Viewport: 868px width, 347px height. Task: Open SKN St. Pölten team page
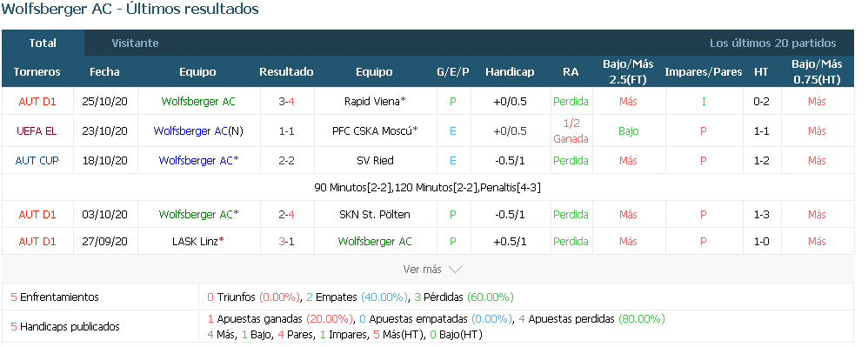tap(375, 214)
